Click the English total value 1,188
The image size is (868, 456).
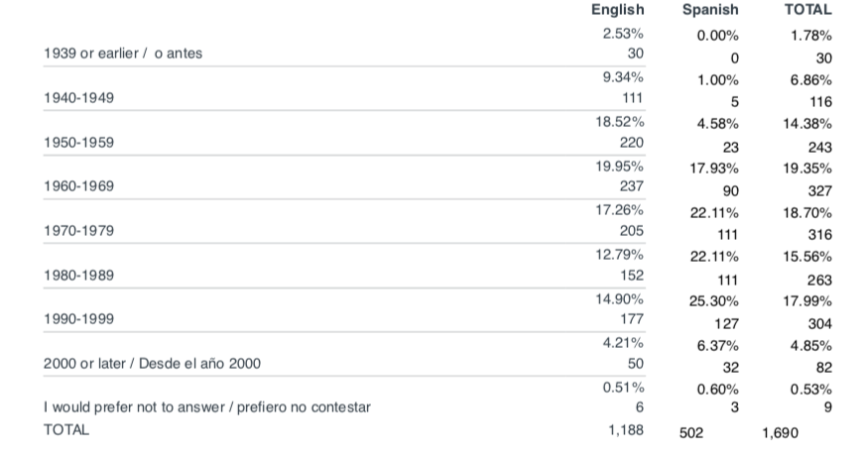[626, 430]
